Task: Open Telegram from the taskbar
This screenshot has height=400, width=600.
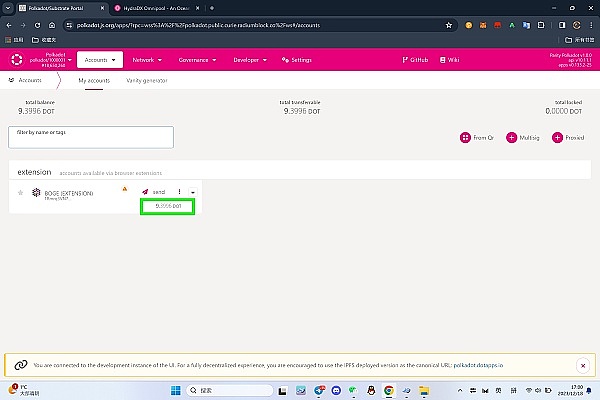Action: 320,390
